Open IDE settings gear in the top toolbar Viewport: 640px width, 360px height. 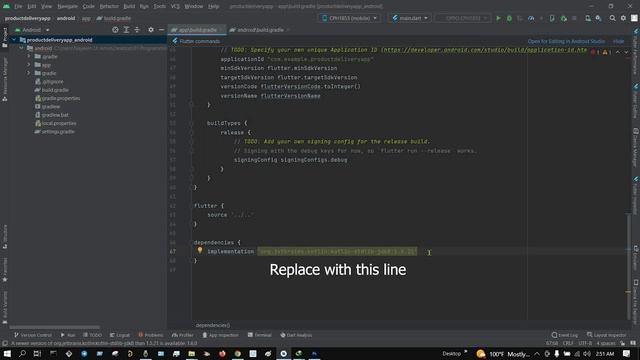[623, 18]
